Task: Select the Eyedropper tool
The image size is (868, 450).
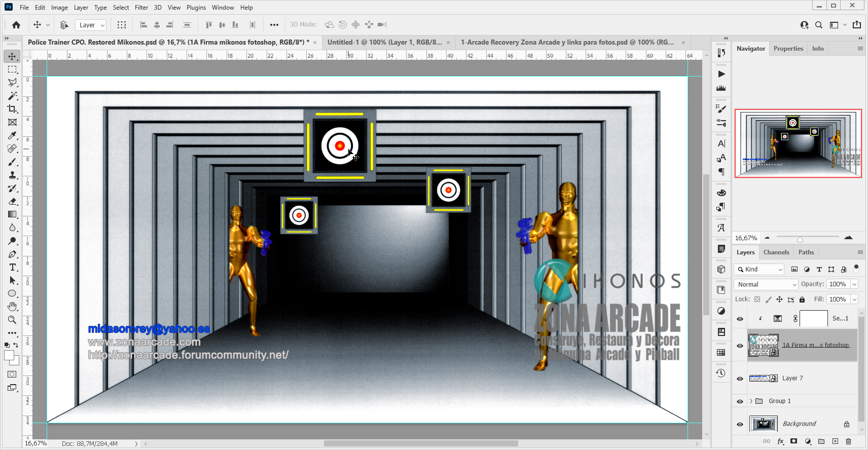Action: click(12, 135)
